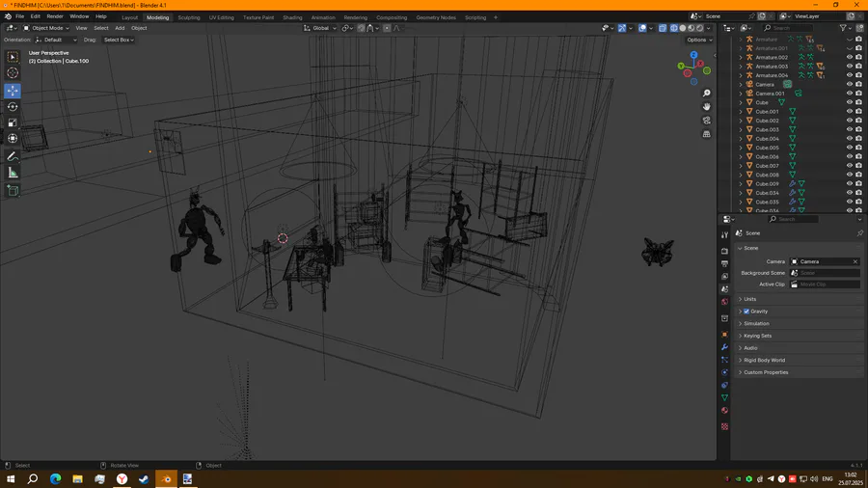Open the Texture properties tab

pyautogui.click(x=724, y=426)
